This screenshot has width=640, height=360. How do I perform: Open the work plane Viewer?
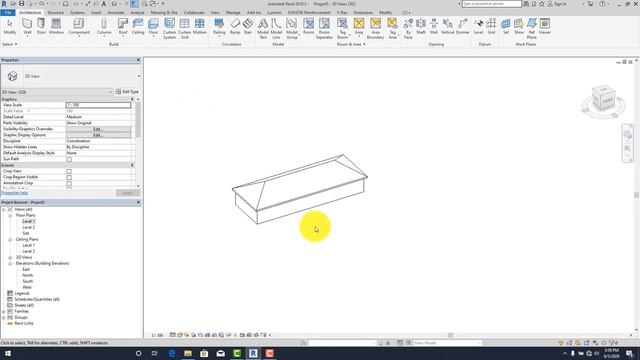pos(544,27)
